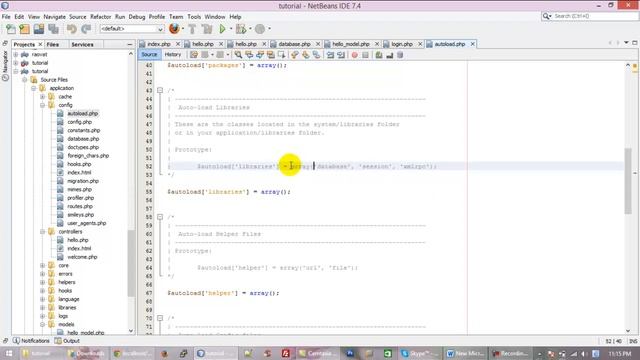The image size is (640, 360).
Task: Switch to the Services panel tab
Action: [82, 44]
